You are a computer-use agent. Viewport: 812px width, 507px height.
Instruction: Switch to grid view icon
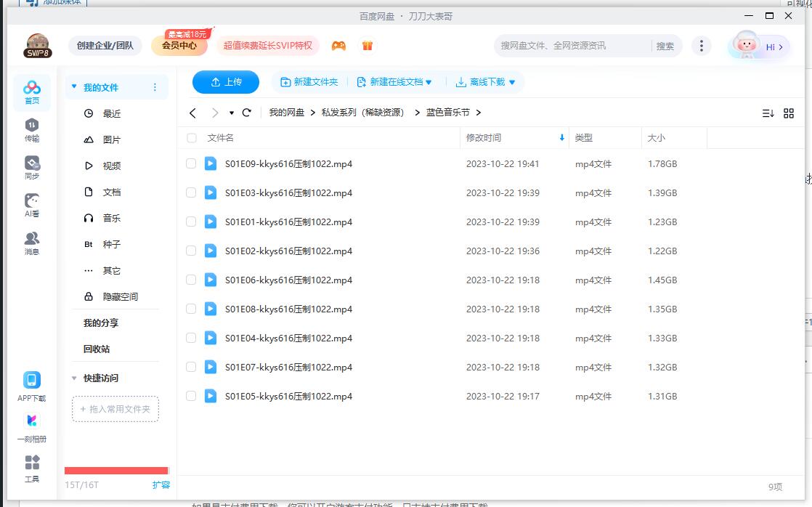coord(789,113)
